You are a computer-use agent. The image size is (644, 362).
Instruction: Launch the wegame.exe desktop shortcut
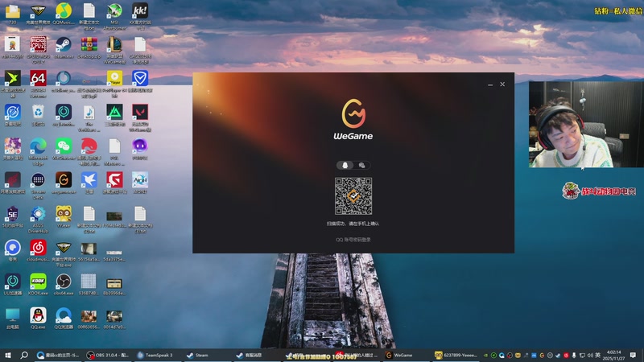tap(64, 183)
